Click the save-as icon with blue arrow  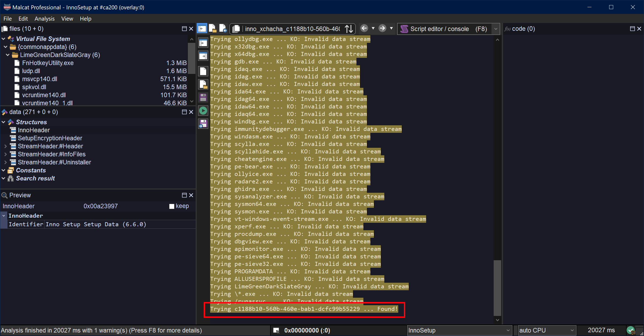[203, 124]
